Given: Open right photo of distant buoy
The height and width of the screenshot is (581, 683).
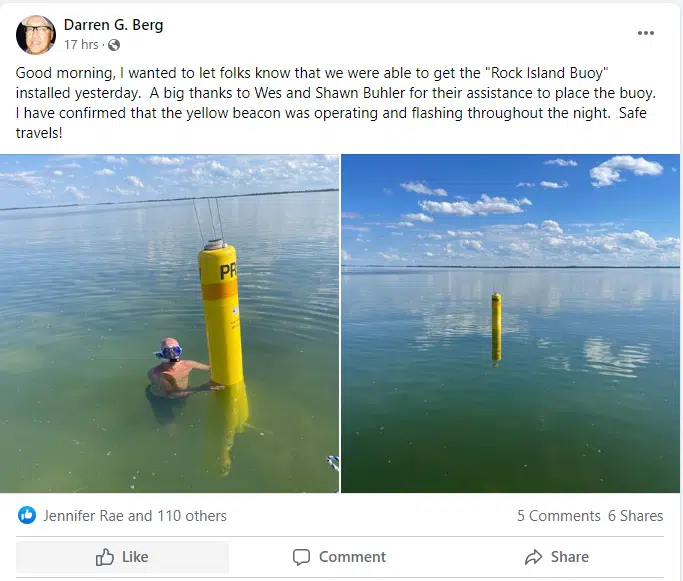Looking at the screenshot, I should [510, 323].
